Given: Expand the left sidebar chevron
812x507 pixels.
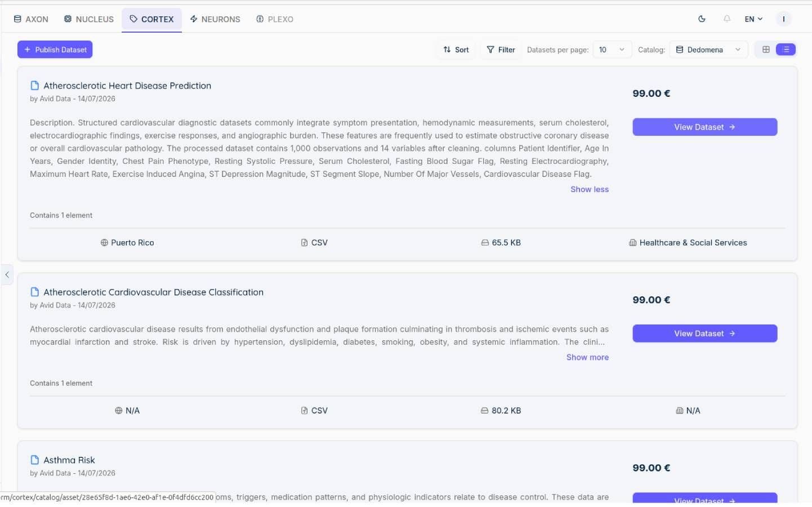Looking at the screenshot, I should [x=7, y=275].
